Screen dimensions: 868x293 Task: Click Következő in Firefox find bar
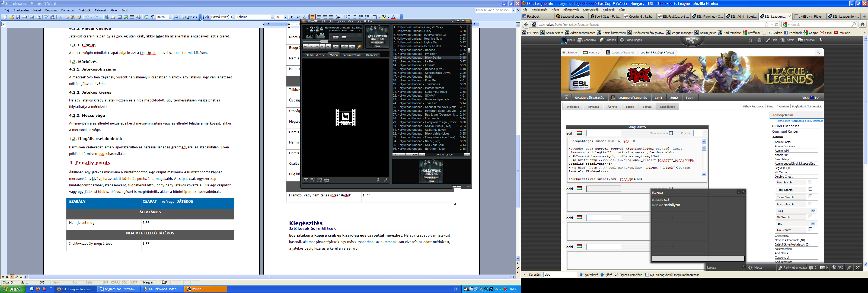click(589, 275)
